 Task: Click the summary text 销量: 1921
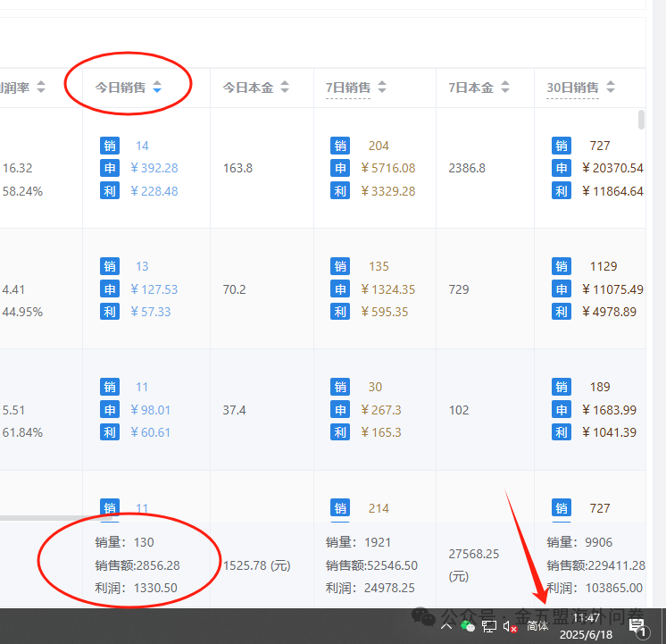tap(358, 542)
